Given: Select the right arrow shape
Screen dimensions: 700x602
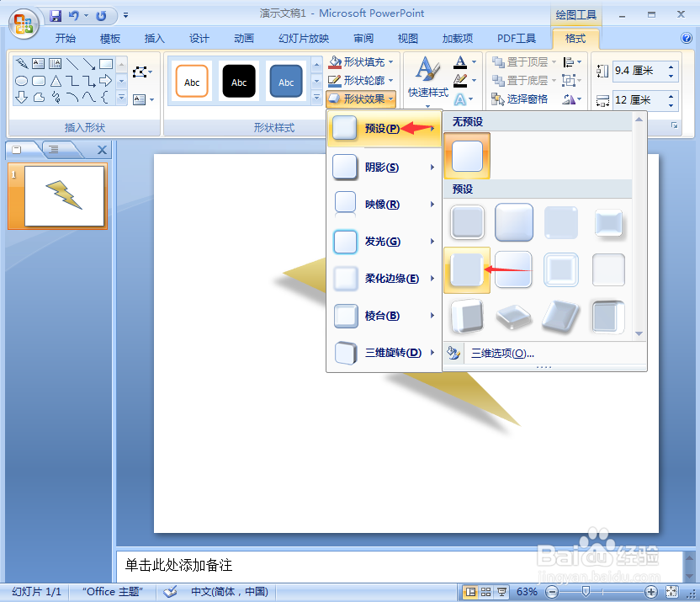Looking at the screenshot, I should tap(105, 81).
